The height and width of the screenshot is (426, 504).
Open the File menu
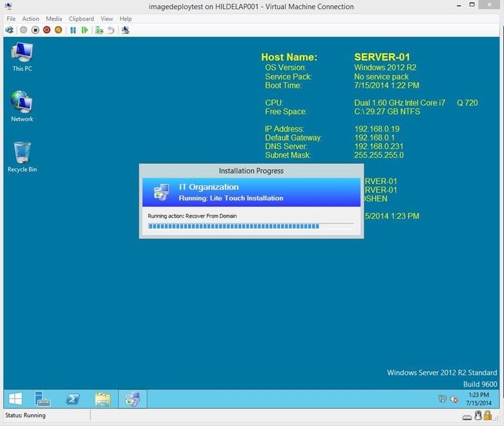point(11,19)
